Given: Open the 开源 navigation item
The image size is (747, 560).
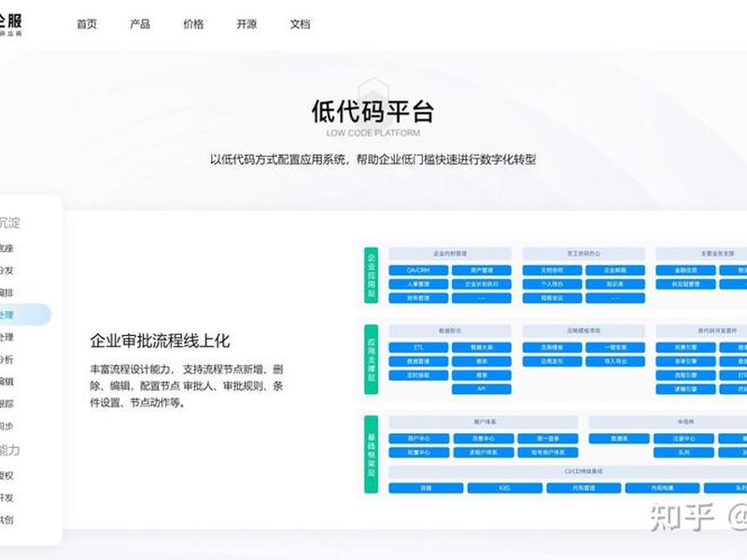Looking at the screenshot, I should pos(247,24).
